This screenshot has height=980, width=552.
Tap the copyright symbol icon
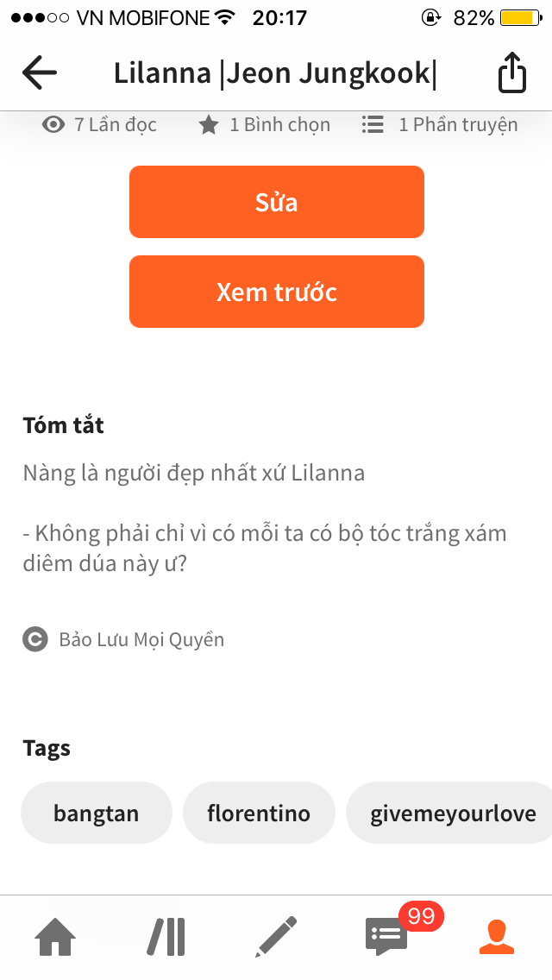click(x=35, y=640)
